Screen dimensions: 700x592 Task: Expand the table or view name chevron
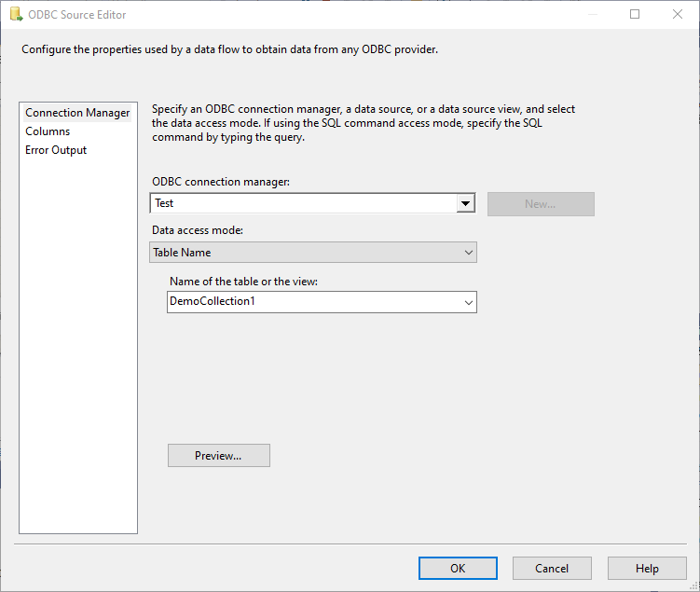pyautogui.click(x=469, y=302)
